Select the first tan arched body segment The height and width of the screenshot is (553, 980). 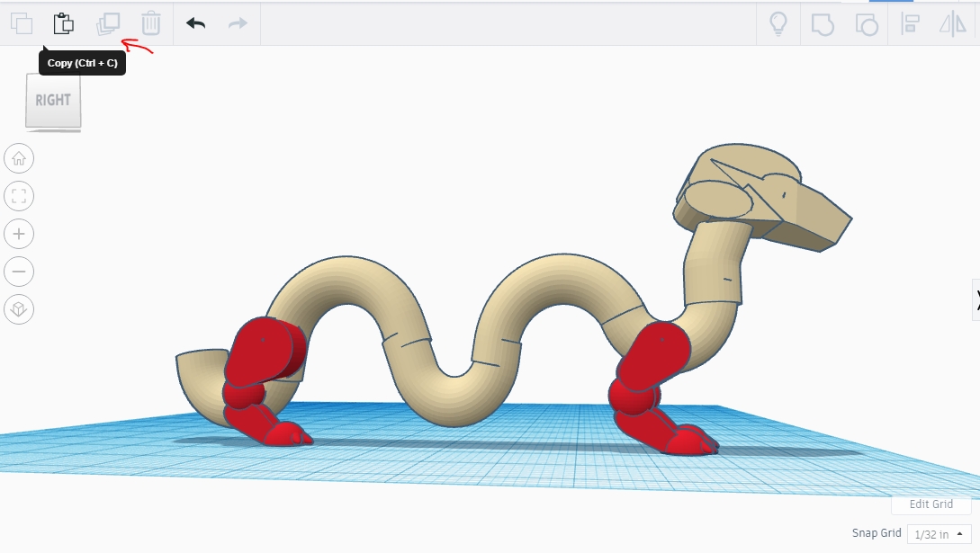click(347, 281)
